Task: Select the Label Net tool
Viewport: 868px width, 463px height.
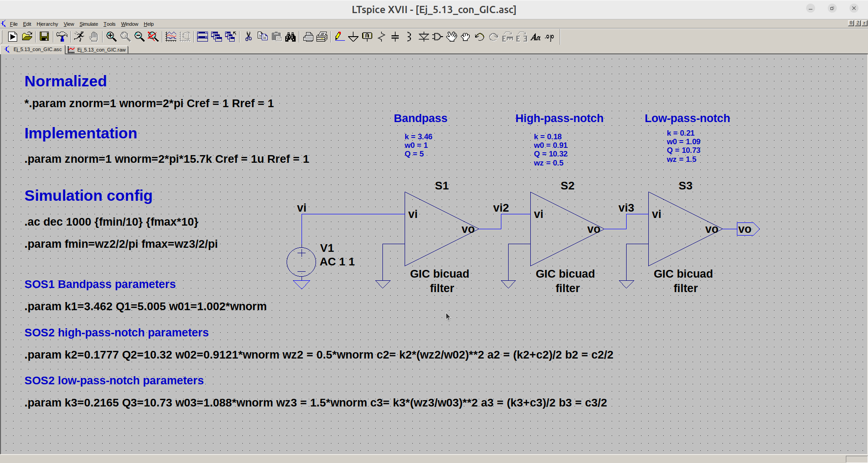Action: (x=368, y=37)
